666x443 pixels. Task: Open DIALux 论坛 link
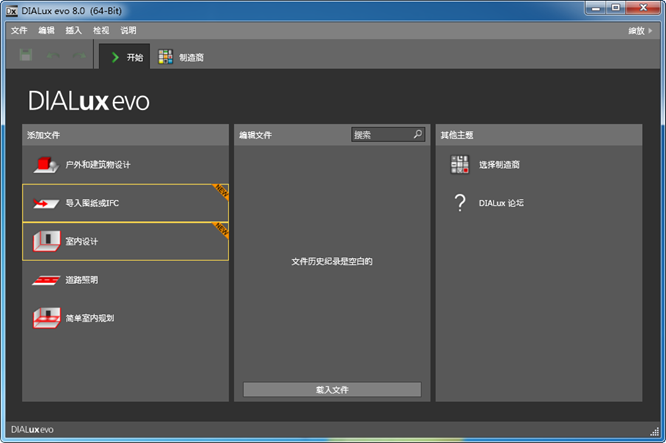[501, 203]
